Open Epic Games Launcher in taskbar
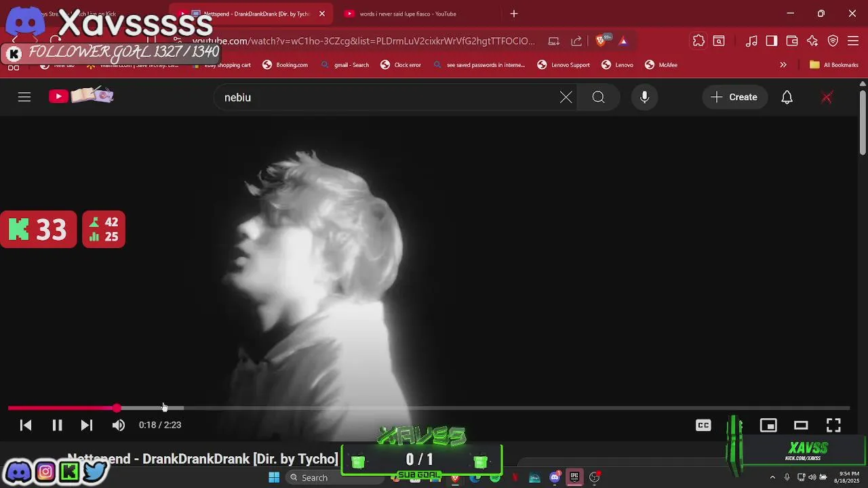Viewport: 868px width, 488px height. tap(574, 478)
